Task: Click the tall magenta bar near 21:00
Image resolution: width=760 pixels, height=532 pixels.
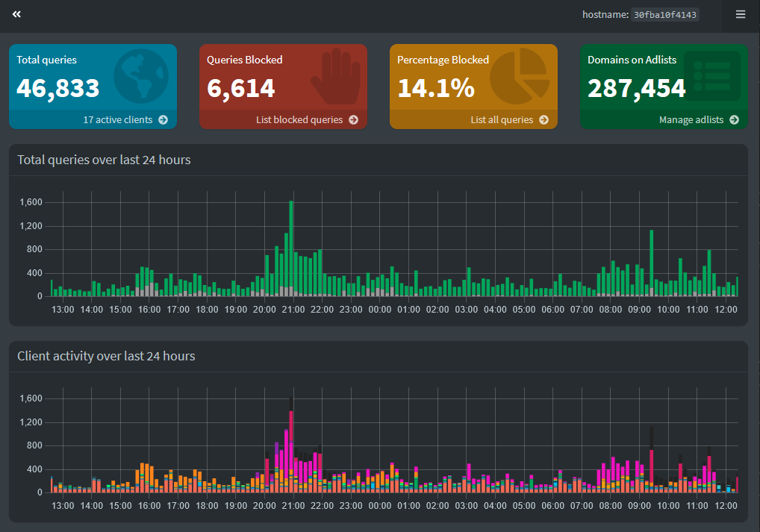Action: click(291, 448)
